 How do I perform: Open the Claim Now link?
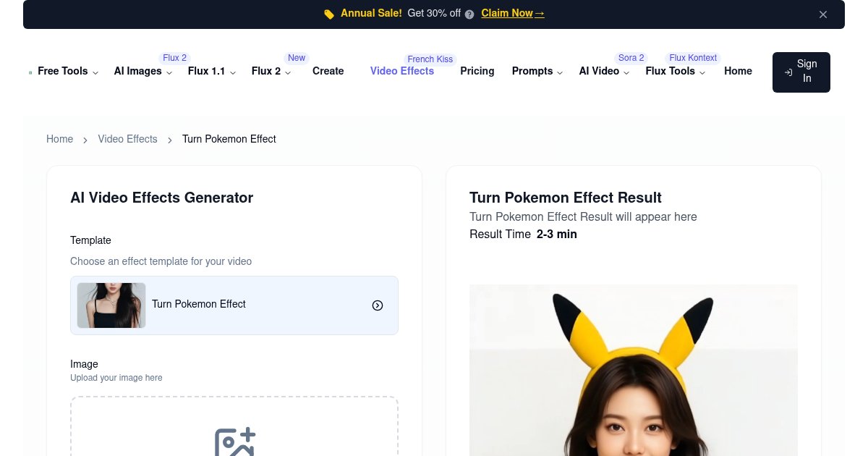coord(513,13)
